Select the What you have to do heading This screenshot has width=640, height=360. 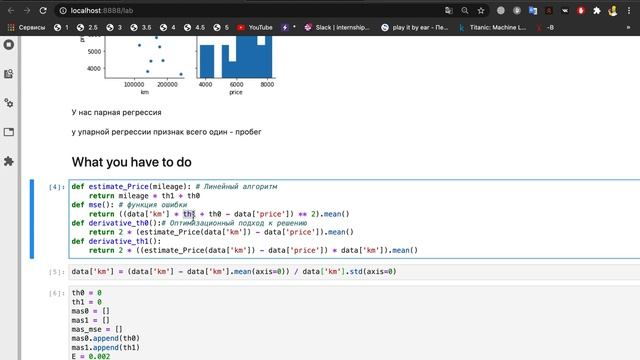131,162
